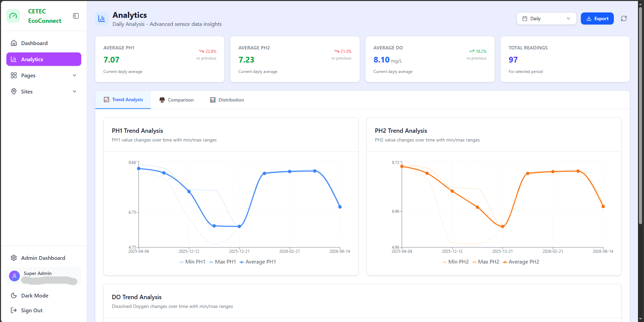Click the page vertical scrollbar thumb
This screenshot has height=322, width=644.
point(640,115)
